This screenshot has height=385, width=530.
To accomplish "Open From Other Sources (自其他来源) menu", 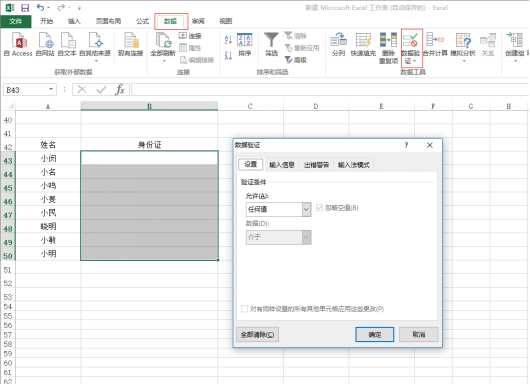I will click(x=95, y=47).
